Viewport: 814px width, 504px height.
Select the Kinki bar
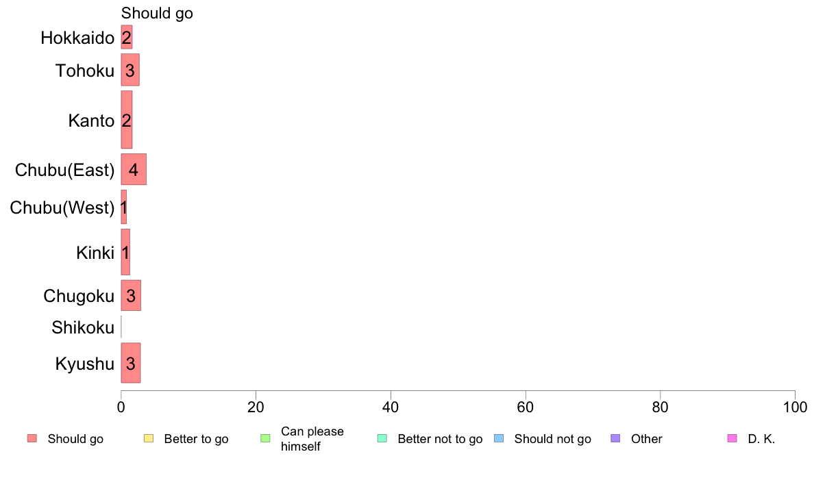pyautogui.click(x=125, y=252)
